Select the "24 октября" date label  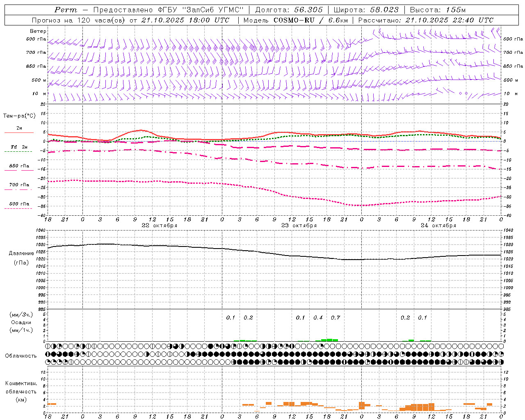438,226
